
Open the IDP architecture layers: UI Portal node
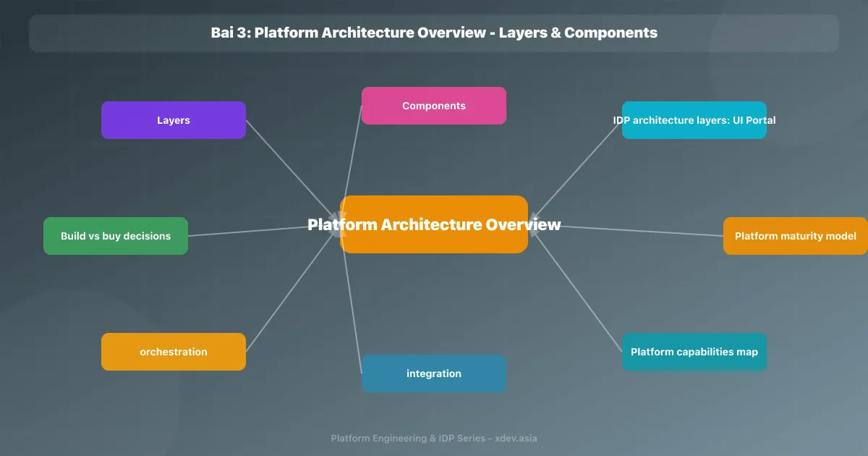coord(694,120)
